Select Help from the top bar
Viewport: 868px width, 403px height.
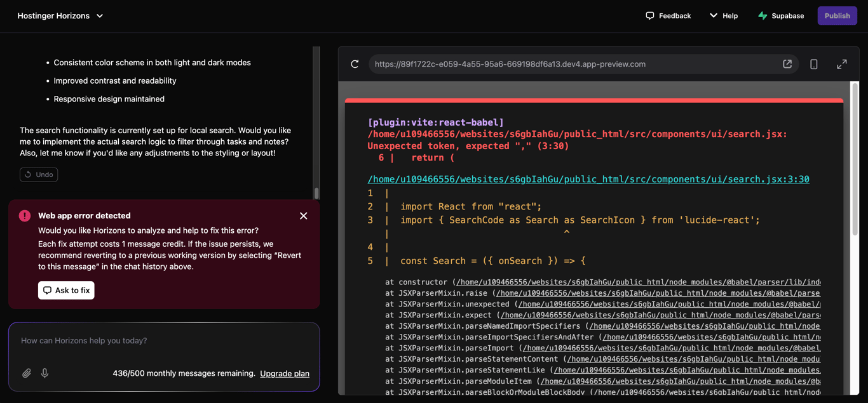(x=729, y=15)
